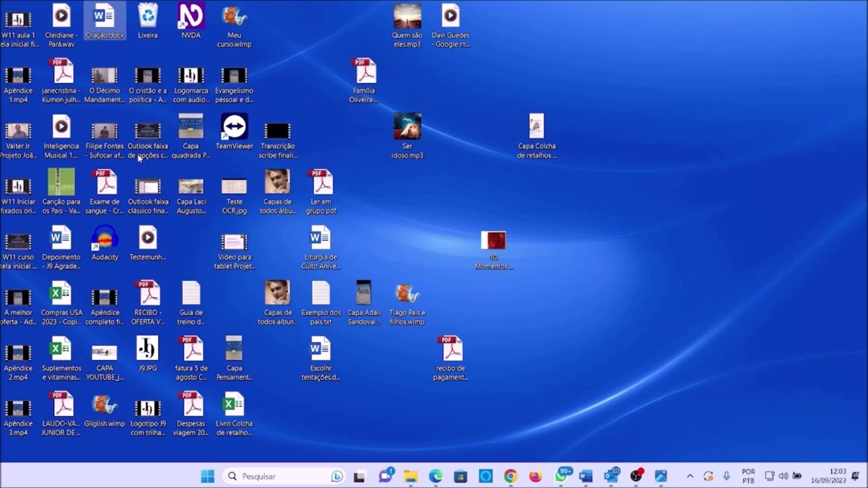Open the Guia de treino document
Screen dimensions: 868x488
coord(191,304)
